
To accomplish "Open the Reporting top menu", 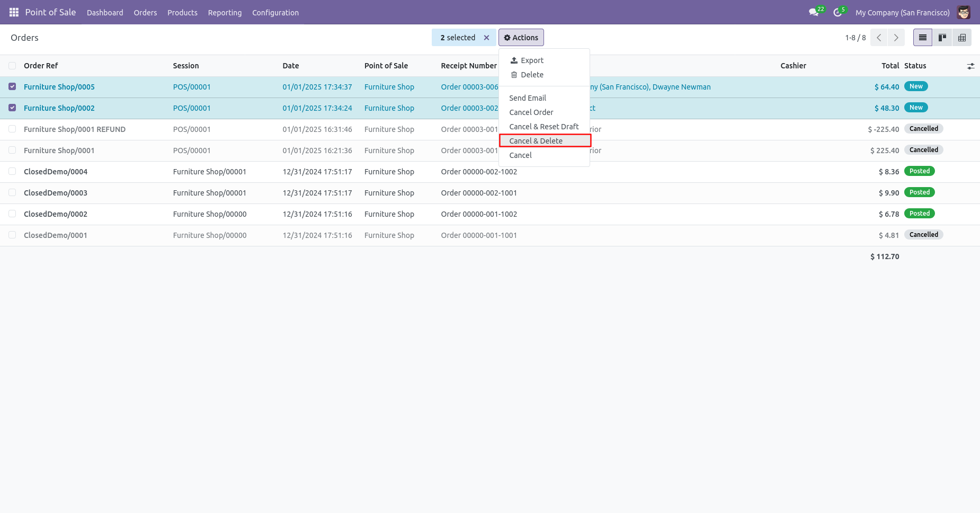I will tap(225, 13).
